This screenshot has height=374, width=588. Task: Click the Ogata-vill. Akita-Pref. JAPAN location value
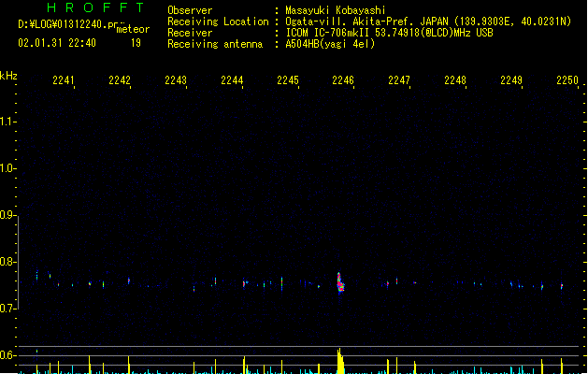tap(428, 22)
